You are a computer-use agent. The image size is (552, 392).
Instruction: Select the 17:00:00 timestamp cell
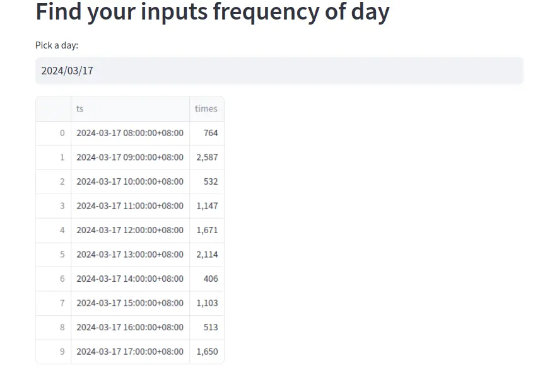click(x=130, y=352)
